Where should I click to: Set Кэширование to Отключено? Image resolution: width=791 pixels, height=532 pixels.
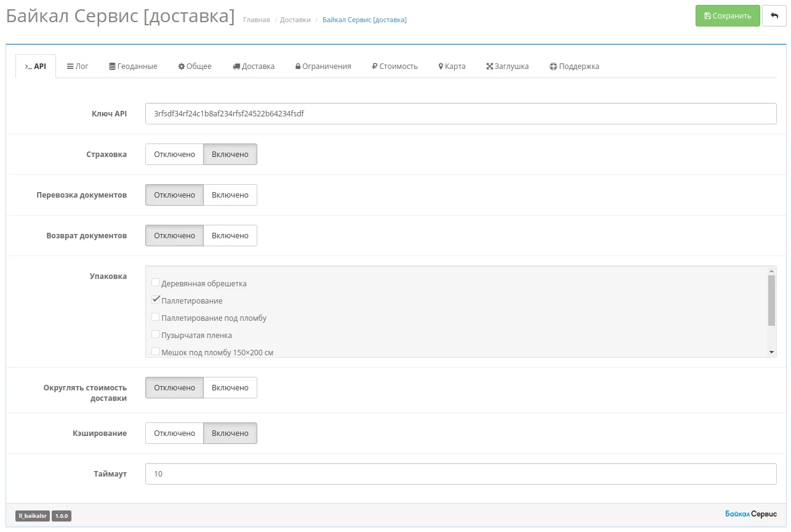[x=174, y=433]
